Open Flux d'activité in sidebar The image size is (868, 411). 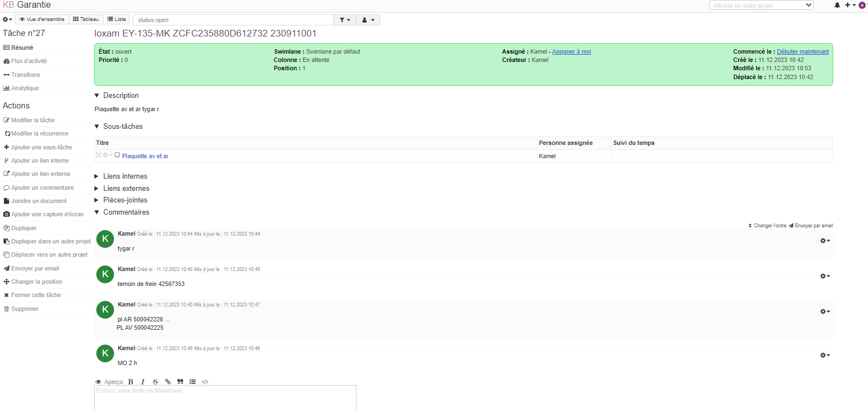click(29, 61)
